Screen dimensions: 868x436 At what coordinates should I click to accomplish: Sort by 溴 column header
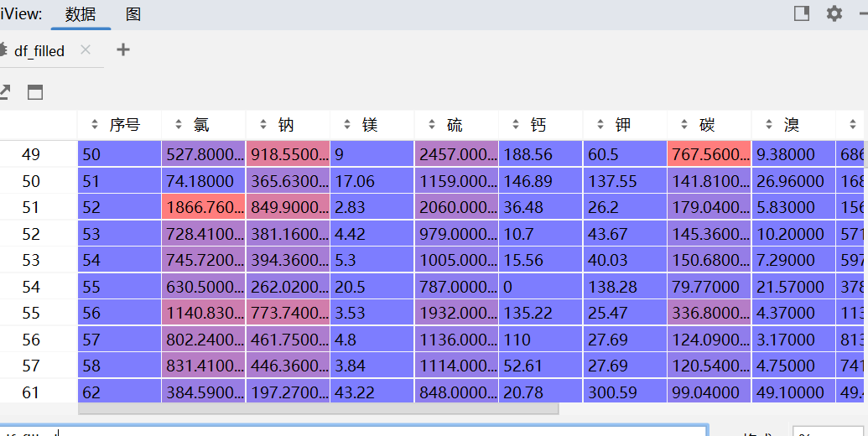pos(793,125)
